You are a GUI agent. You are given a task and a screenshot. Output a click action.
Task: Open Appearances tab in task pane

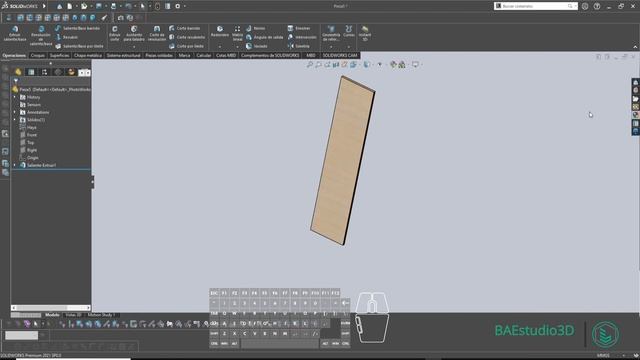point(636,115)
